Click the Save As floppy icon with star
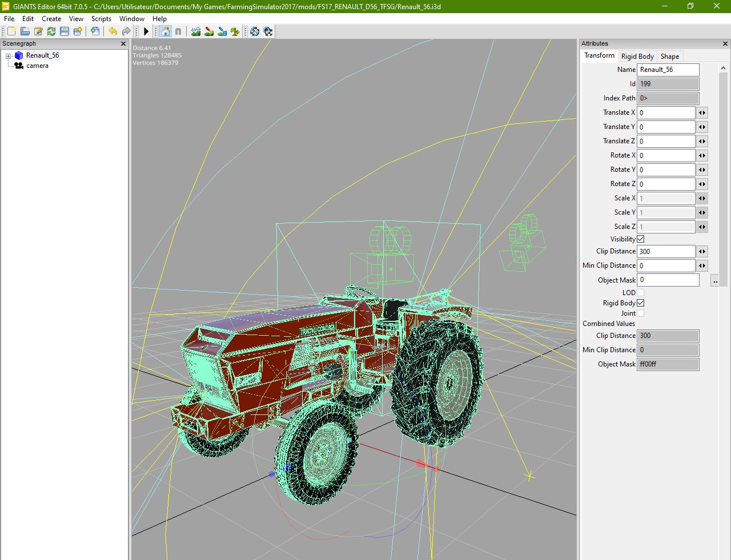Screen dimensions: 731x560 coord(78,31)
